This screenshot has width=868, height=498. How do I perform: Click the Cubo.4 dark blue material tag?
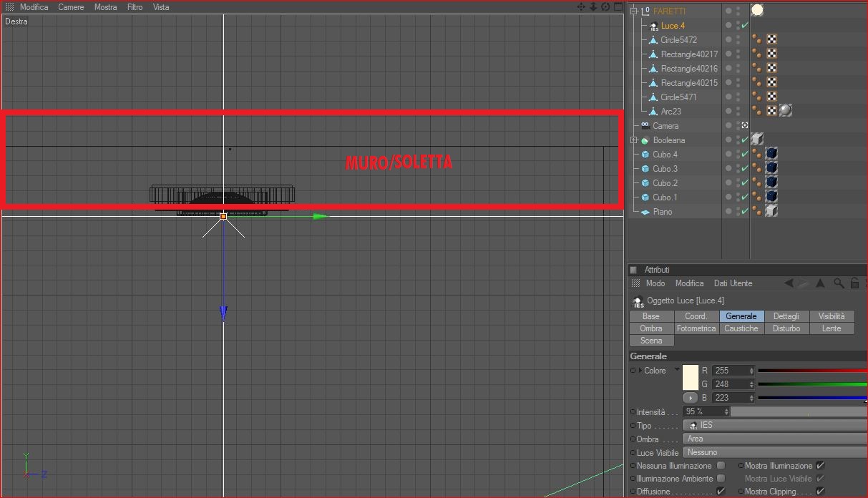pyautogui.click(x=771, y=154)
